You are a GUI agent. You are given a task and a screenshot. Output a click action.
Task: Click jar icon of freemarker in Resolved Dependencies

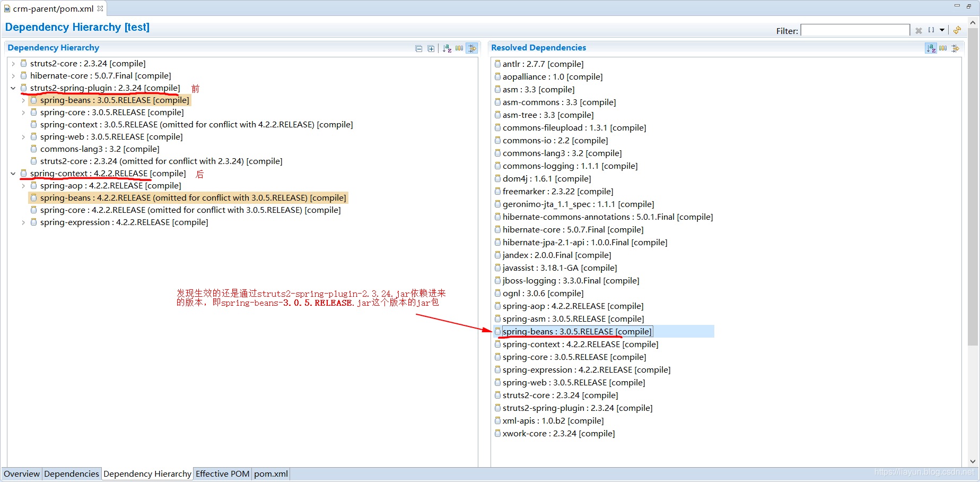tap(497, 191)
